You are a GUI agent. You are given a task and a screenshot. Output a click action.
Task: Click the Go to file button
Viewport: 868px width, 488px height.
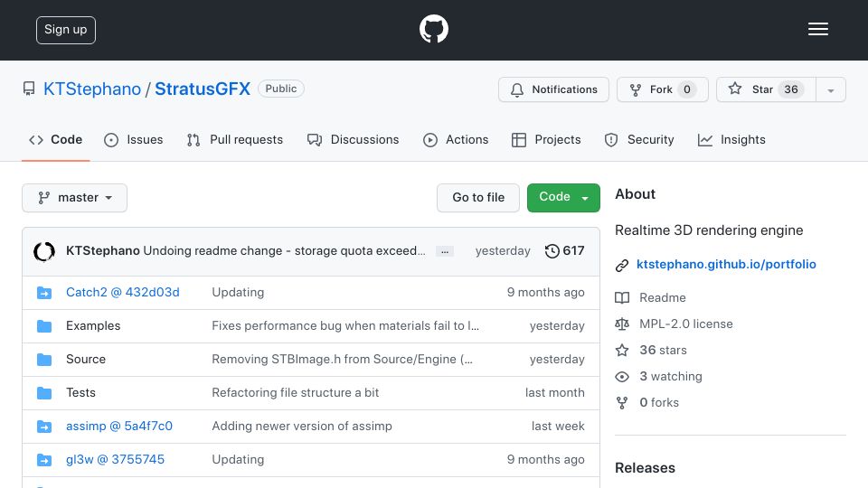point(478,198)
